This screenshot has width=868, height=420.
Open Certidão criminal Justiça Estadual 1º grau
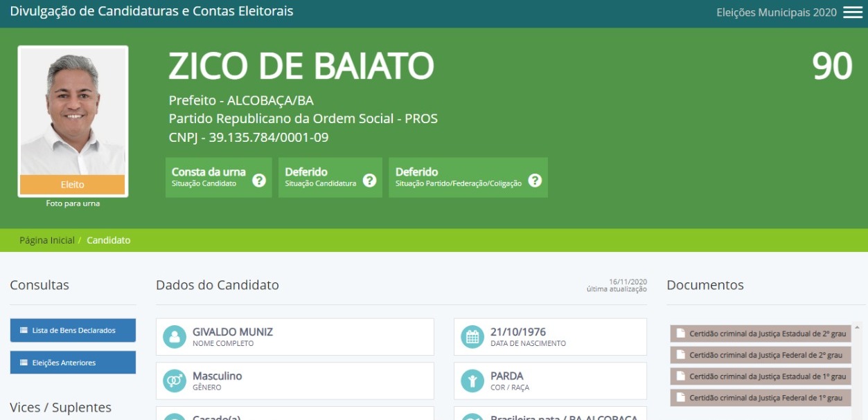click(760, 376)
